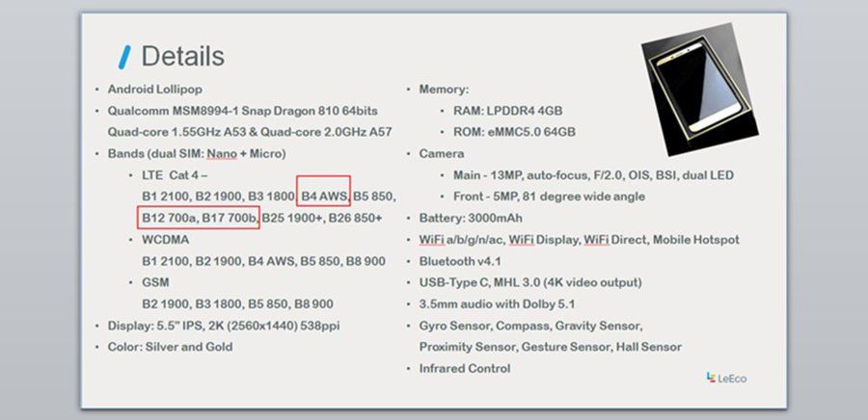This screenshot has width=868, height=420.
Task: Click the B12 700a, B17 700b text
Action: pos(200,219)
